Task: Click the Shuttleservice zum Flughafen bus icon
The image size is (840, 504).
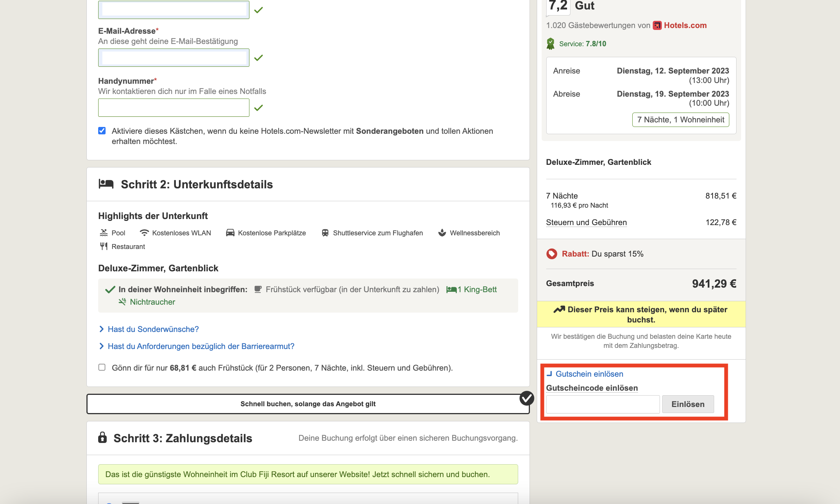Action: [325, 233]
